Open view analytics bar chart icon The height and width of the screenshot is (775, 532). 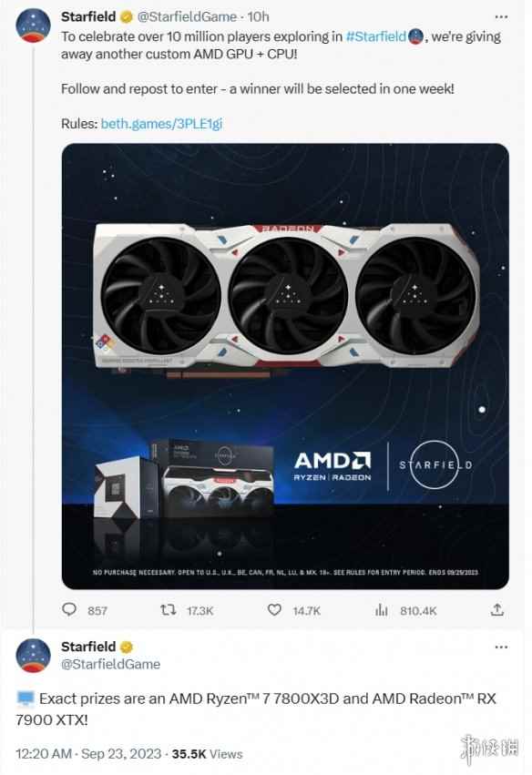pyautogui.click(x=381, y=610)
